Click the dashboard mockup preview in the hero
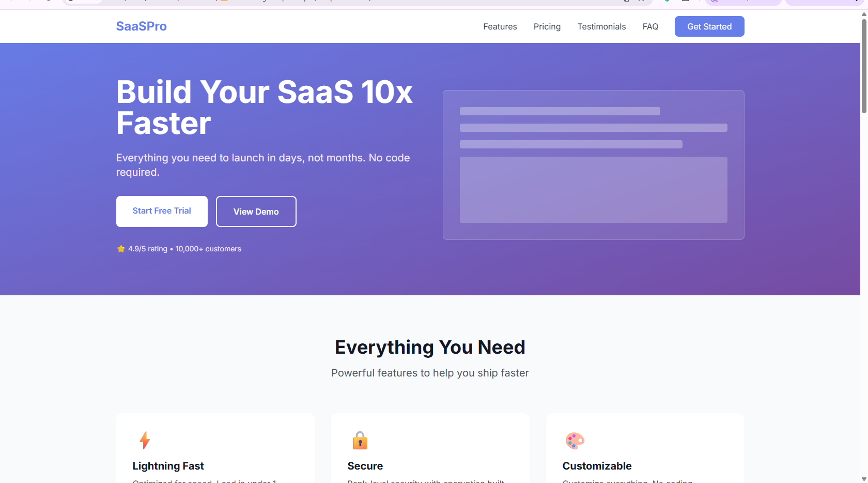 click(x=593, y=164)
